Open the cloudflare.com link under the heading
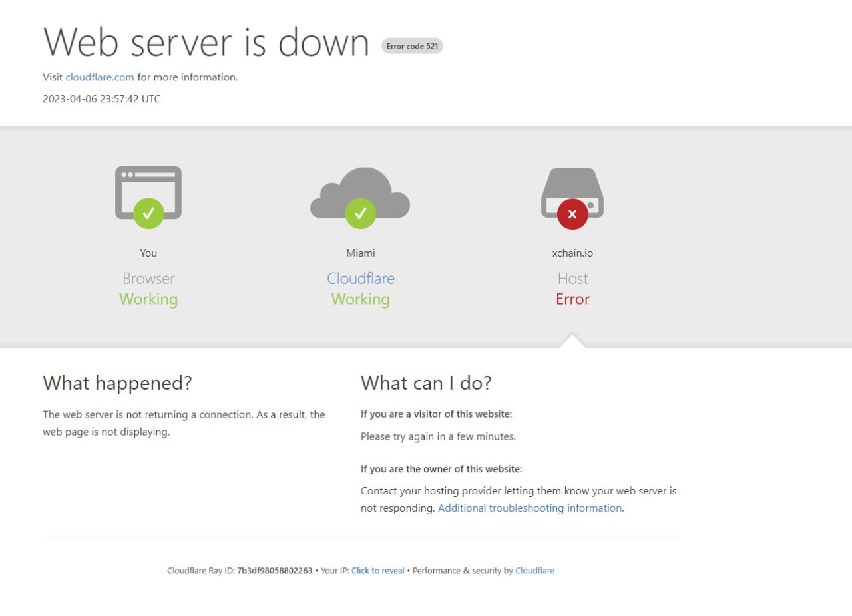 pos(100,77)
